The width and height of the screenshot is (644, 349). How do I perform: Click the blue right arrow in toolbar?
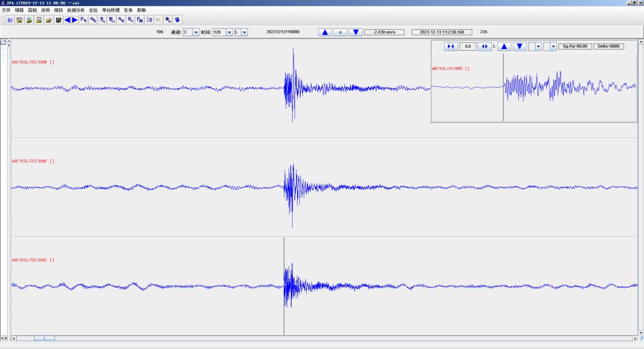tap(75, 20)
